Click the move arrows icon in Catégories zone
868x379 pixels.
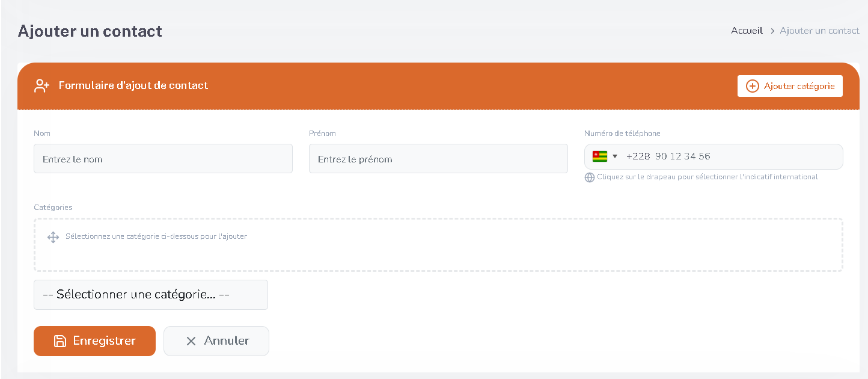[x=53, y=237]
